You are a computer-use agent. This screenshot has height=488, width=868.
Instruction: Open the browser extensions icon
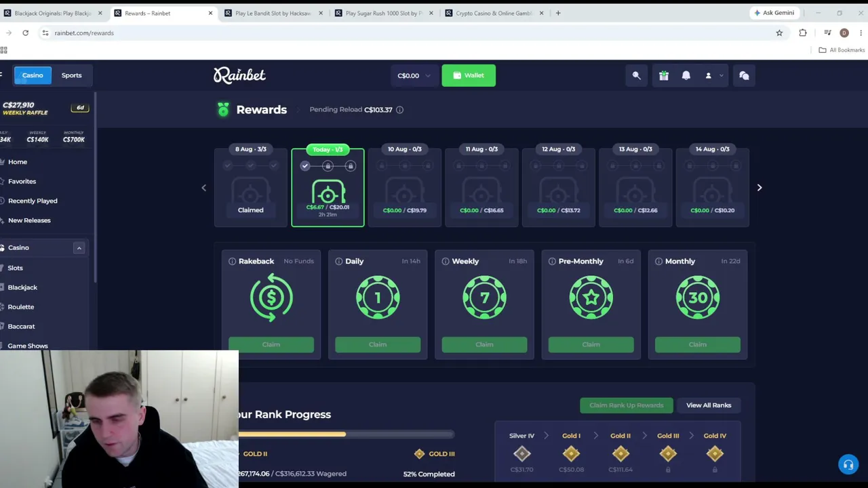[x=803, y=33]
